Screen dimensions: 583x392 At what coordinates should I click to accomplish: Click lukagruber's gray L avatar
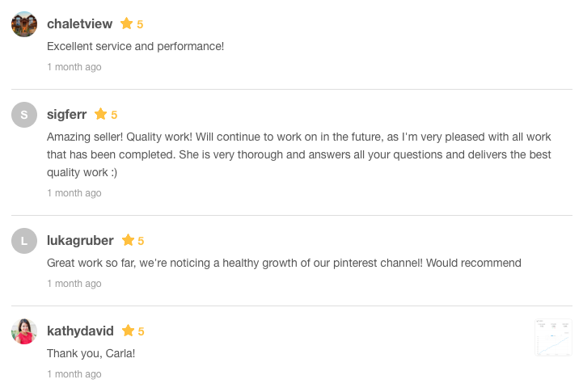(24, 241)
